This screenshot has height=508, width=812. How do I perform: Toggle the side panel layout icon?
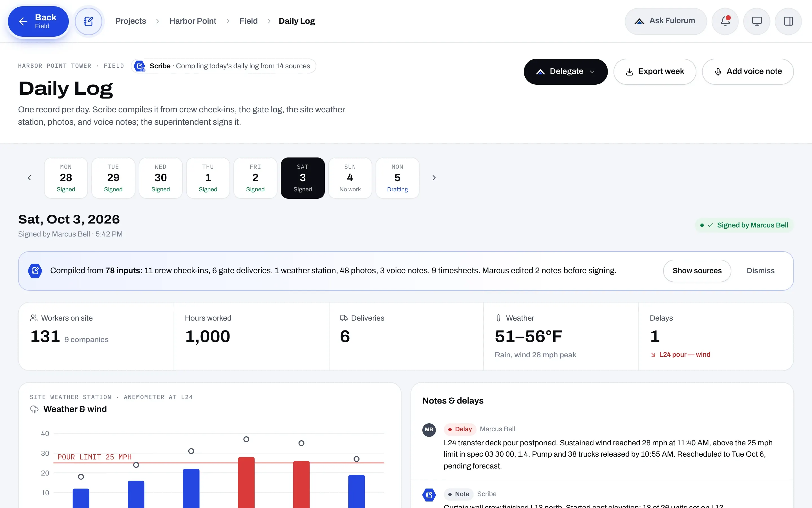(788, 21)
